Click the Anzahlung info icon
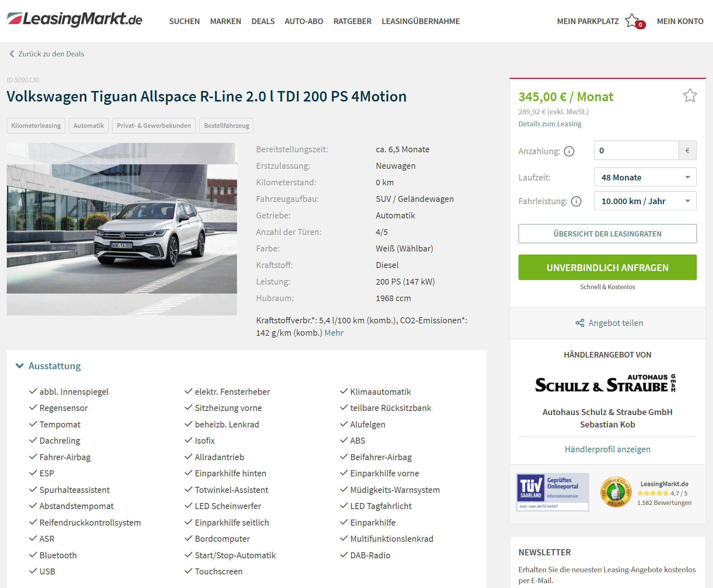The width and height of the screenshot is (713, 588). pos(569,151)
